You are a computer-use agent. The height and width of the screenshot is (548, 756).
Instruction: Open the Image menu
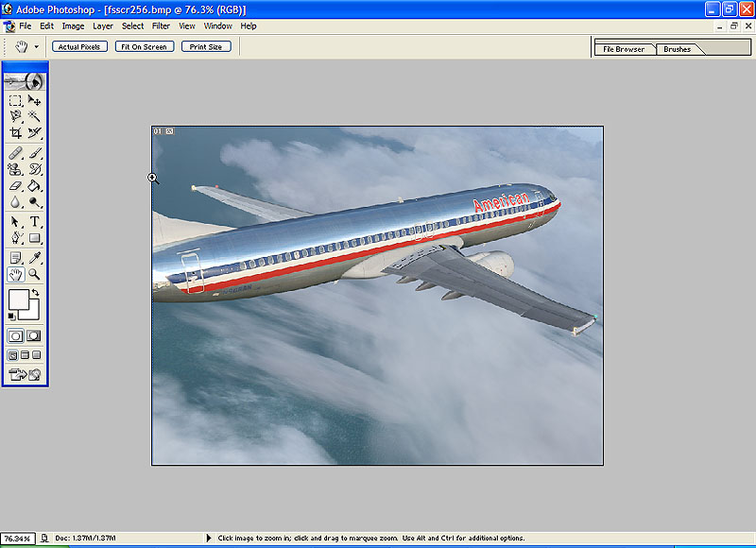tap(73, 26)
